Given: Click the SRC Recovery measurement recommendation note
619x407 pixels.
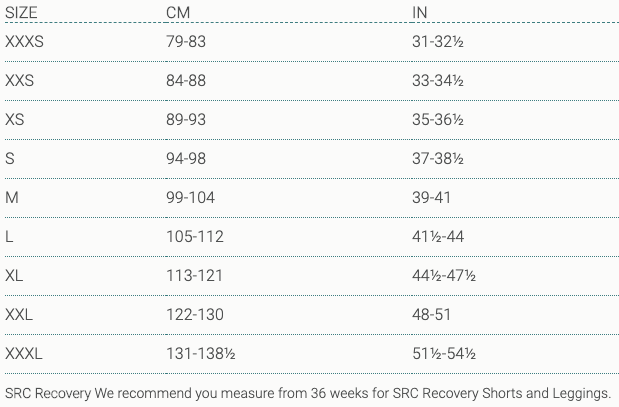Looking at the screenshot, I should 308,393.
